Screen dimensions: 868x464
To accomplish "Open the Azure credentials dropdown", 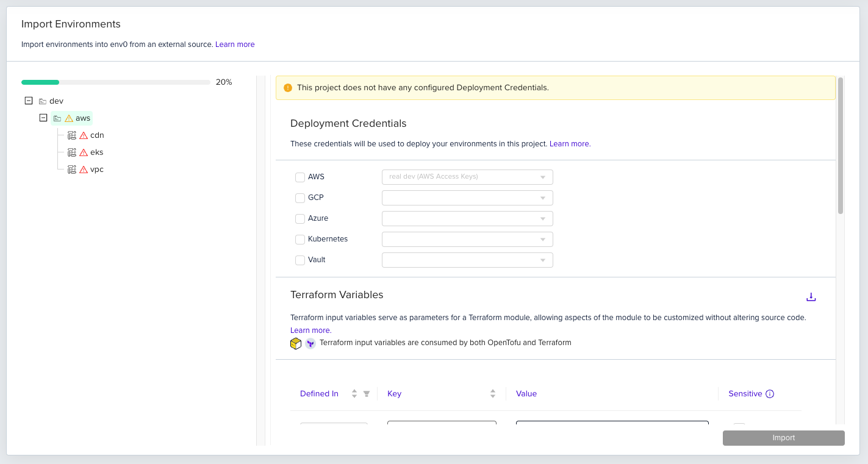I will [467, 218].
